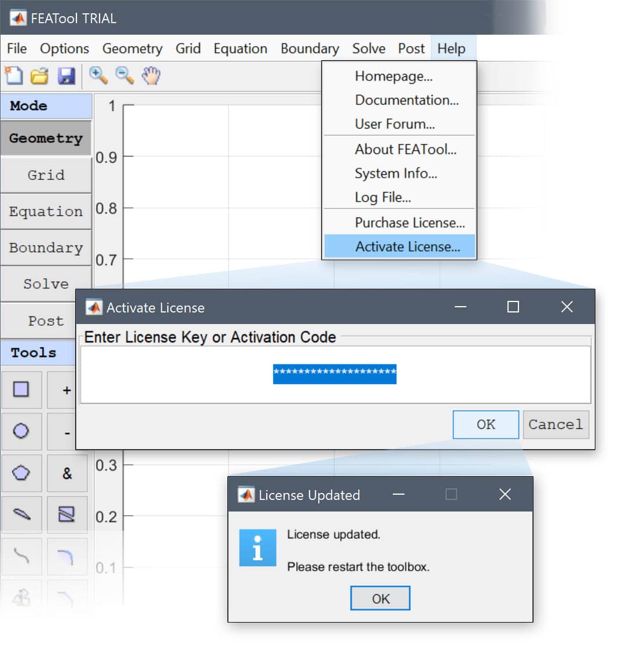Click OK to confirm the license key

[485, 424]
